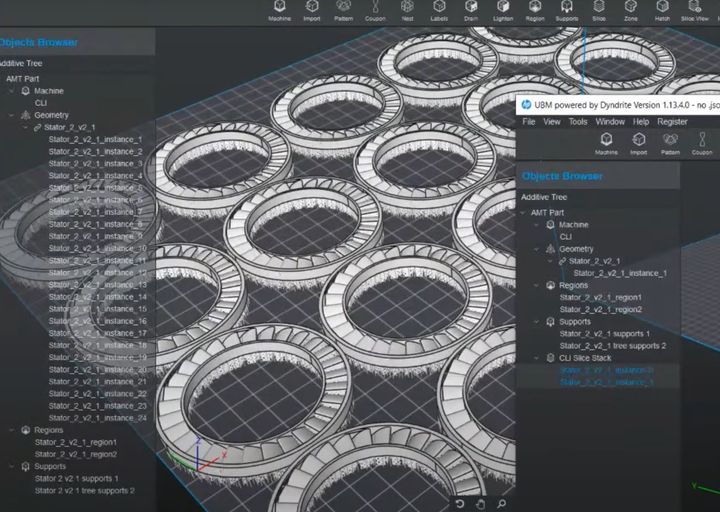Collapse the CLI Slice Stack tree node
The height and width of the screenshot is (512, 720).
[536, 358]
